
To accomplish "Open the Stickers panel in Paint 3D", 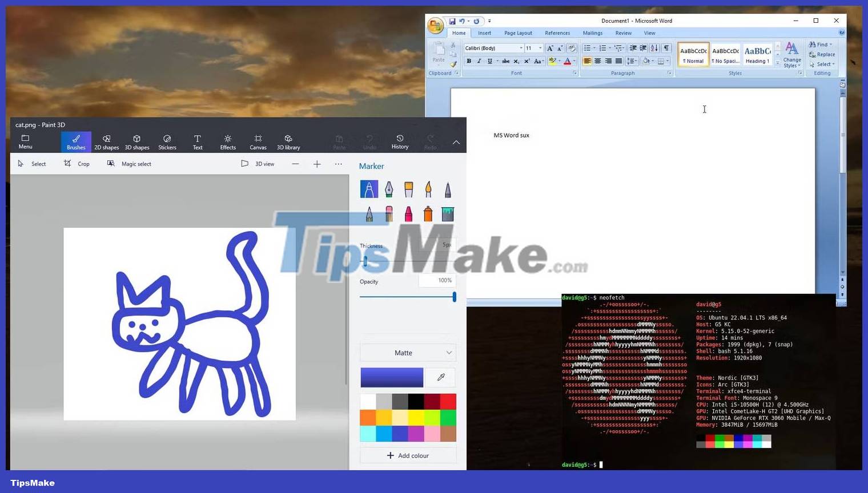I will tap(167, 142).
